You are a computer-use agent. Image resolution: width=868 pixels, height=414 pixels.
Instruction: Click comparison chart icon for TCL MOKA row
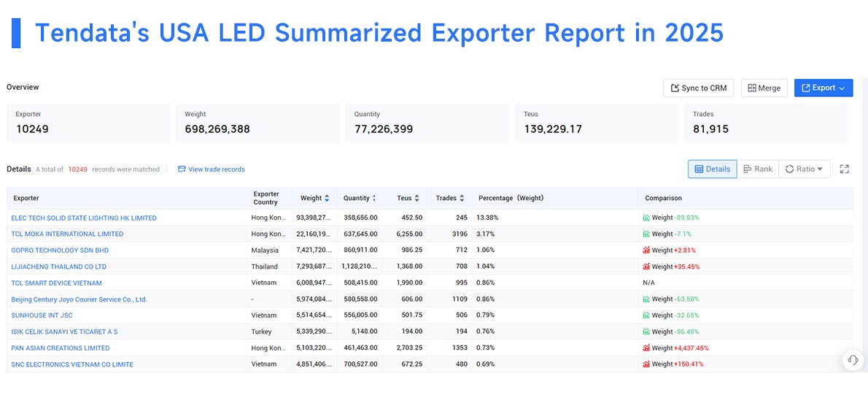point(646,234)
